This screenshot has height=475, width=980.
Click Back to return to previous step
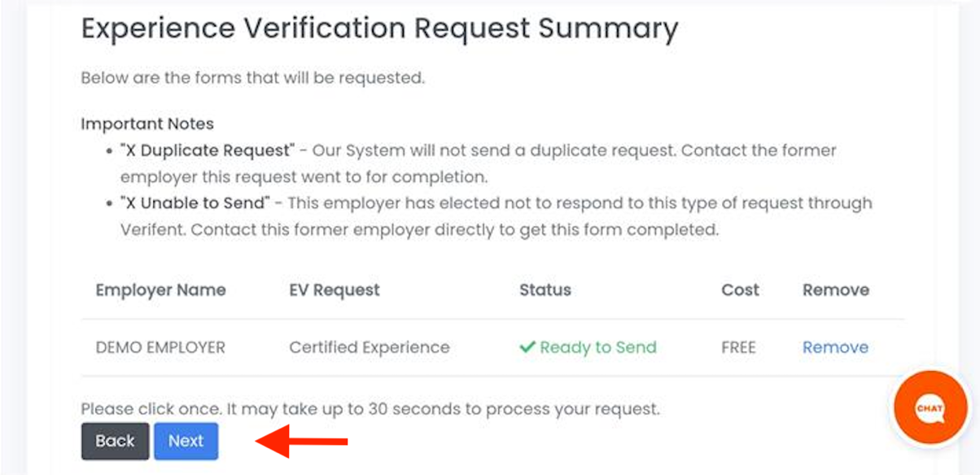click(115, 441)
